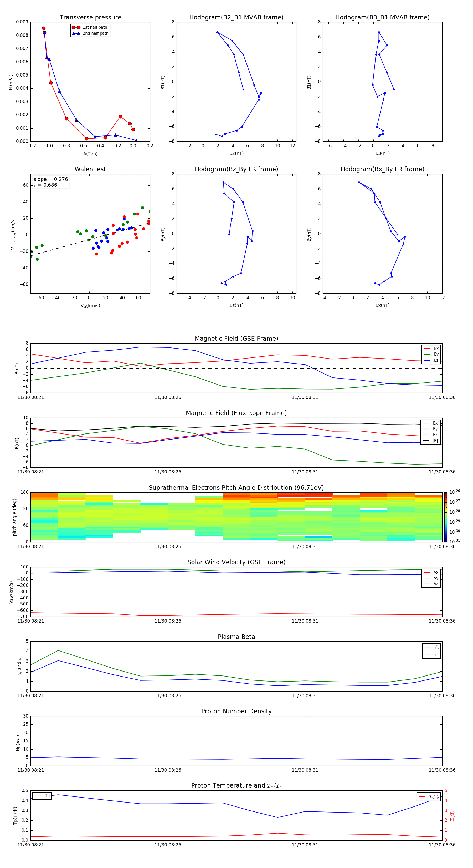The image size is (473, 868).
Task: Select the "2nd half path" legend entry
Action: click(90, 33)
